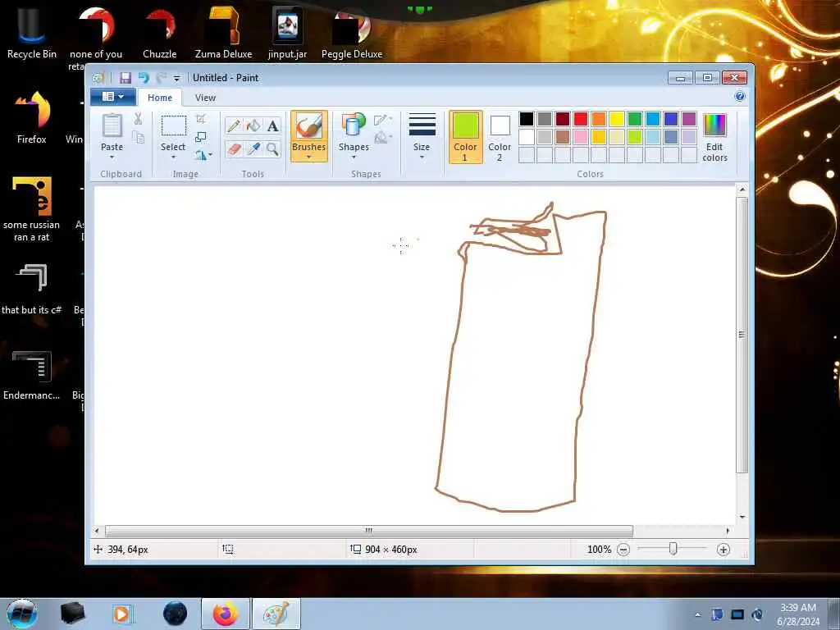Open the Shape outline dropdown

(382, 120)
